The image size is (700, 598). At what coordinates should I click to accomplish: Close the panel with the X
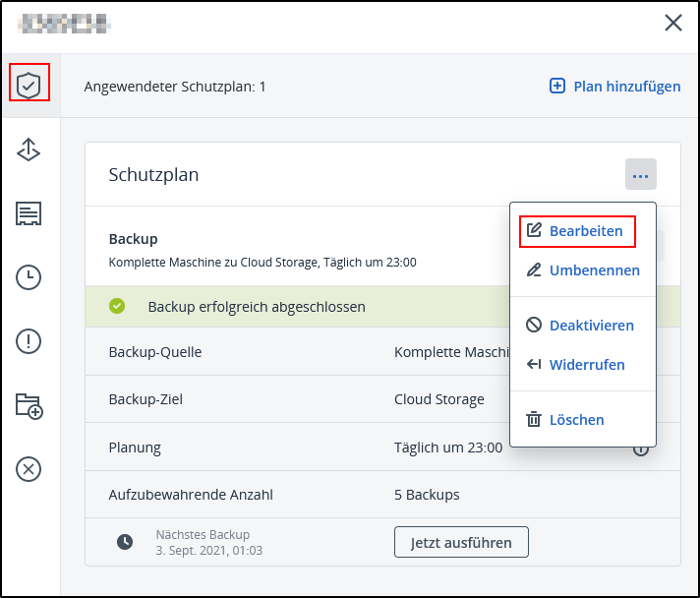[x=673, y=23]
